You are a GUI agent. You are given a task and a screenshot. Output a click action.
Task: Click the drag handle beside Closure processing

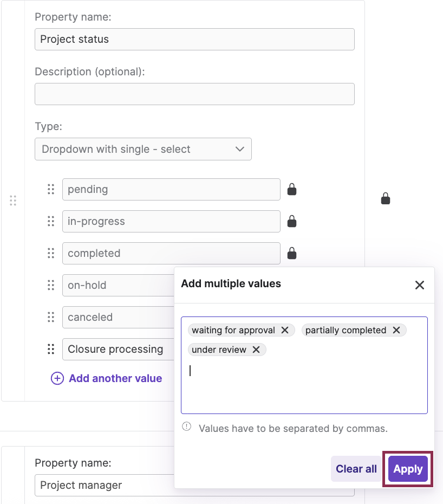tap(51, 349)
